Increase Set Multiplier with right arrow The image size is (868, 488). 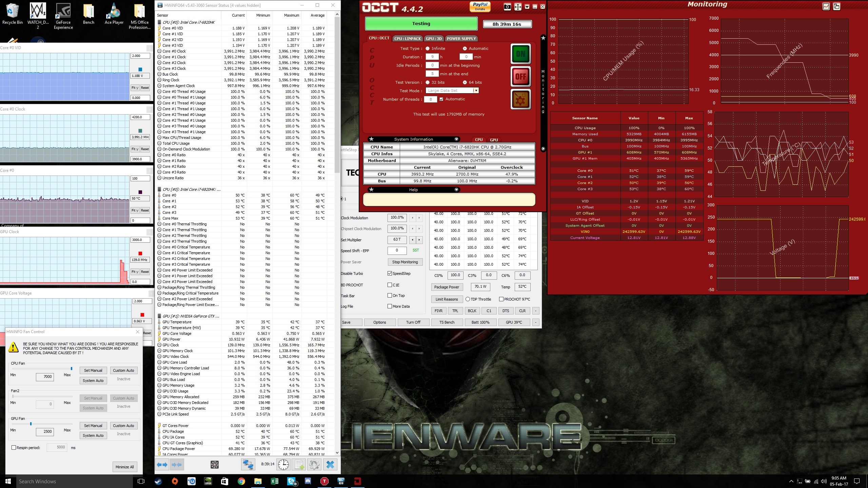[419, 240]
